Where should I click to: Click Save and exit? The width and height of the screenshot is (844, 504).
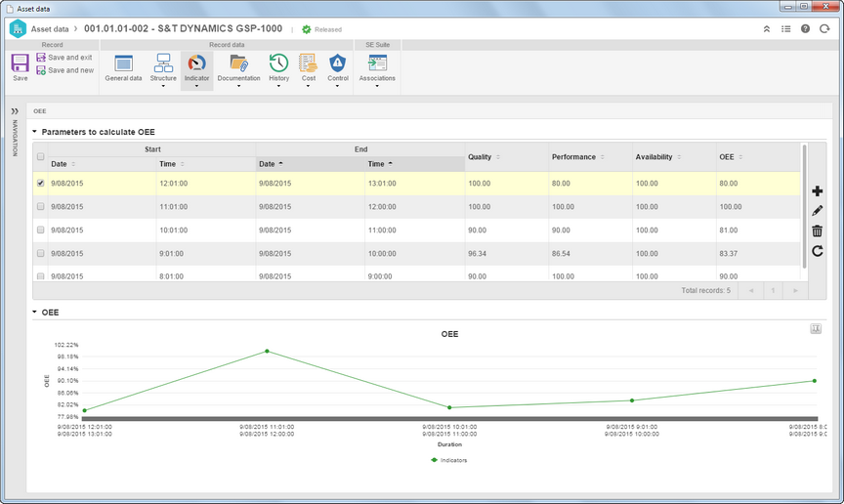[x=64, y=57]
